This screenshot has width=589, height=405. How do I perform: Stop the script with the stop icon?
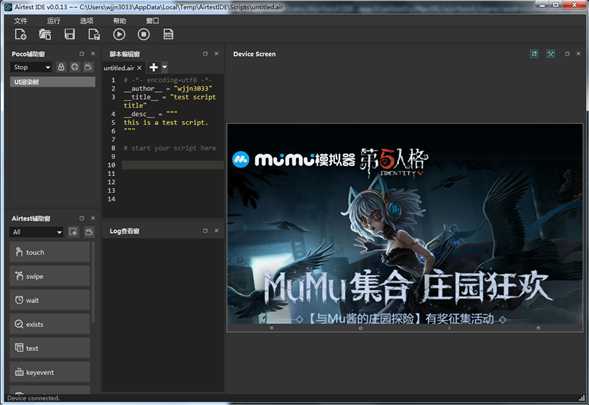pos(144,35)
